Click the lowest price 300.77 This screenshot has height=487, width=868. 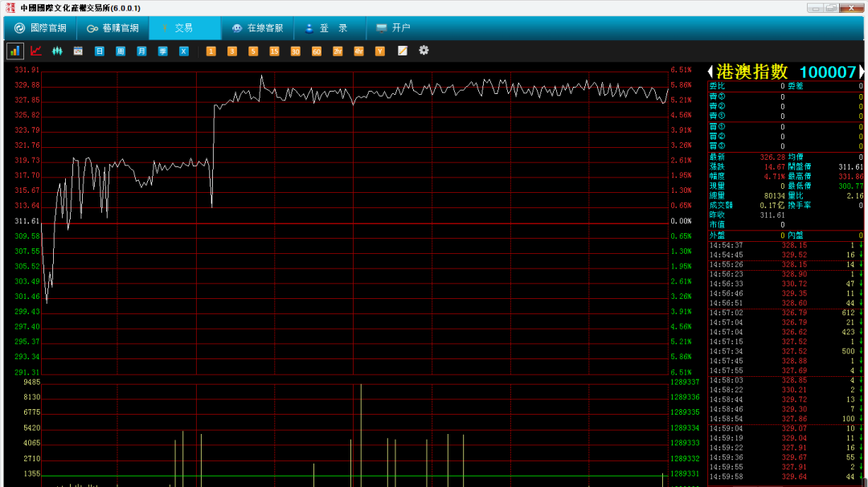point(851,186)
